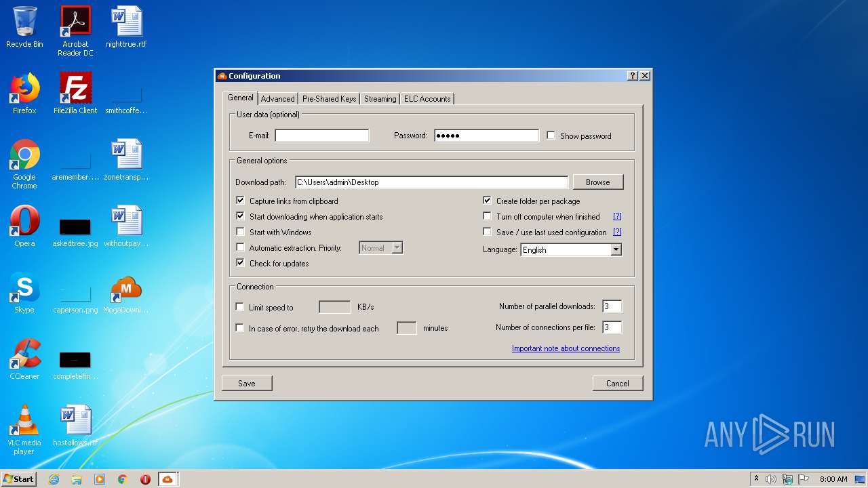This screenshot has height=488, width=868.
Task: Open the ELC Accounts tab
Action: pos(427,99)
